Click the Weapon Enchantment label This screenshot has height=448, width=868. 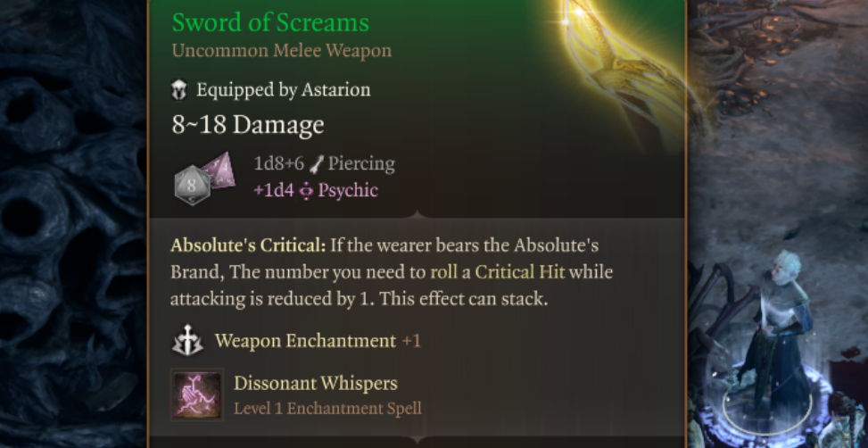[305, 341]
